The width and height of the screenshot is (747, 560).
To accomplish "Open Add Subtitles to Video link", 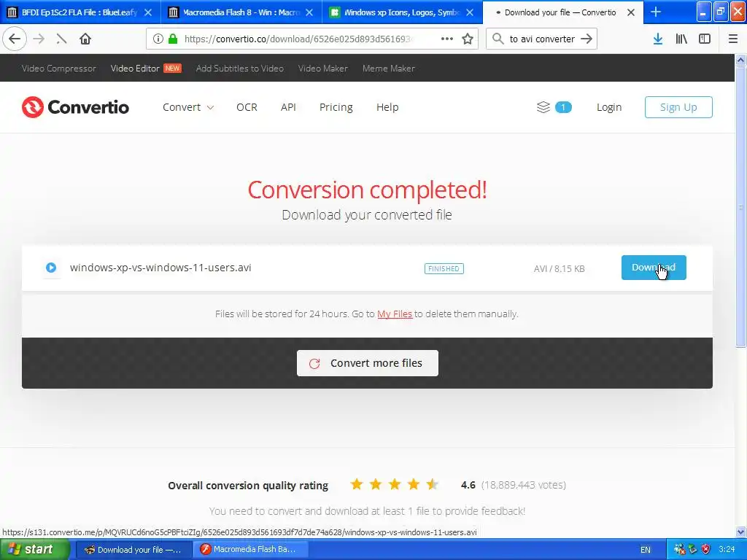I will tap(239, 68).
